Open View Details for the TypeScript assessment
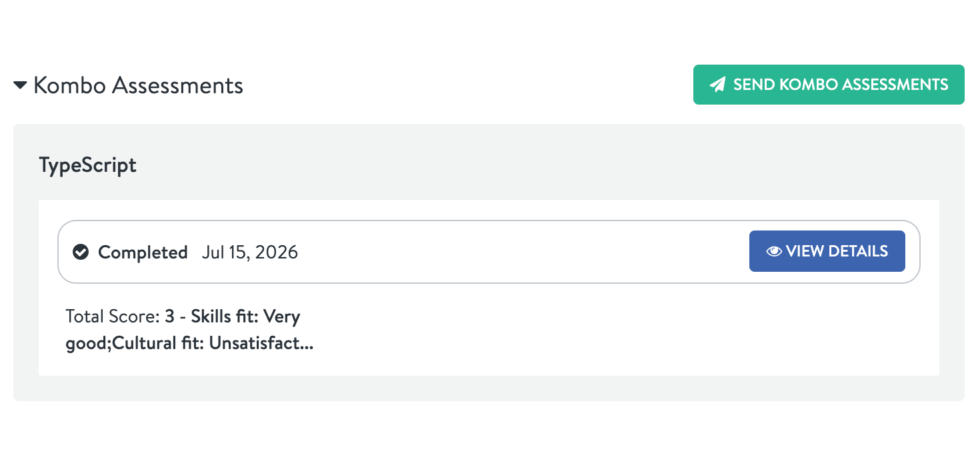Image resolution: width=980 pixels, height=449 pixels. (x=827, y=251)
